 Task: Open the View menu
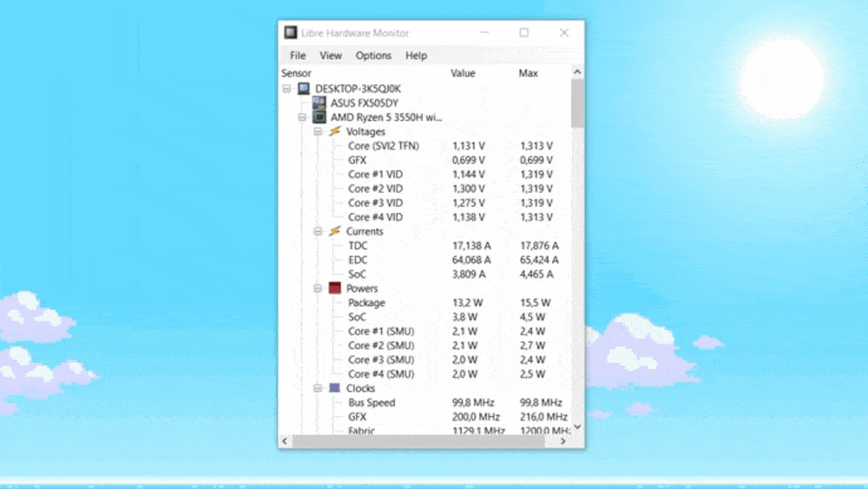[331, 56]
